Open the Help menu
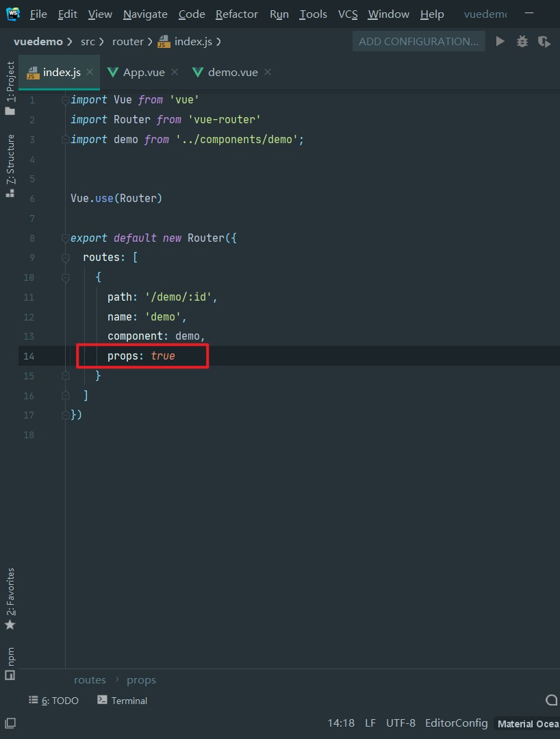Viewport: 560px width, 739px height. coord(432,14)
